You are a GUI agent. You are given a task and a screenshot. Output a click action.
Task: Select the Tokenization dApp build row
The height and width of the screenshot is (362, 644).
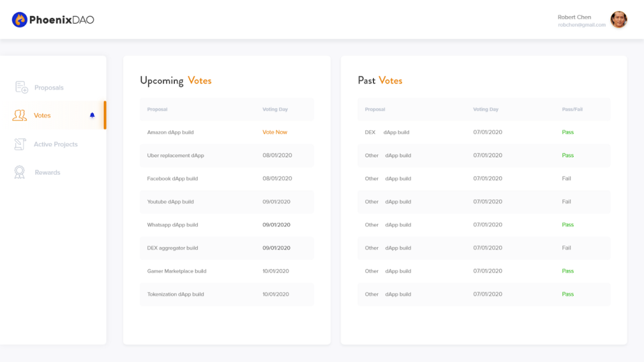[x=226, y=294]
